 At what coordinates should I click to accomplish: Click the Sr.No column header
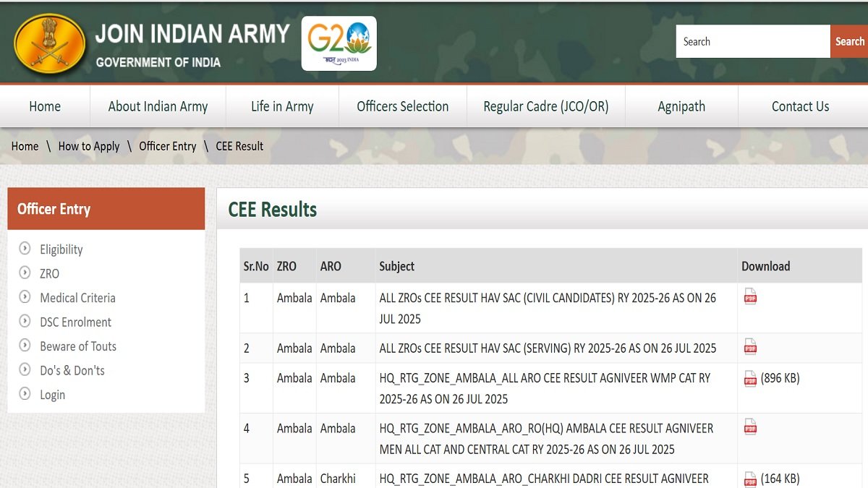coord(256,266)
